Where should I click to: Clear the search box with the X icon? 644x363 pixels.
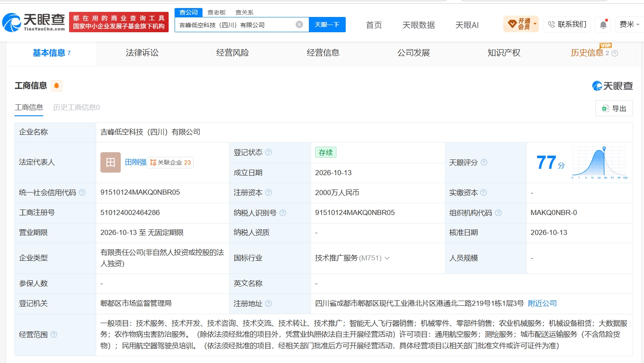click(x=299, y=25)
